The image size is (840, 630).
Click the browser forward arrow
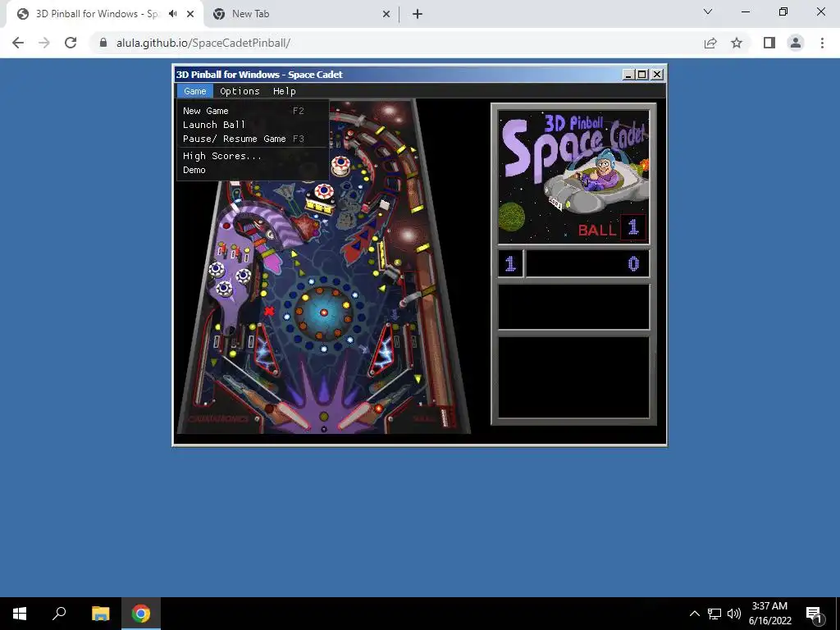pyautogui.click(x=44, y=43)
